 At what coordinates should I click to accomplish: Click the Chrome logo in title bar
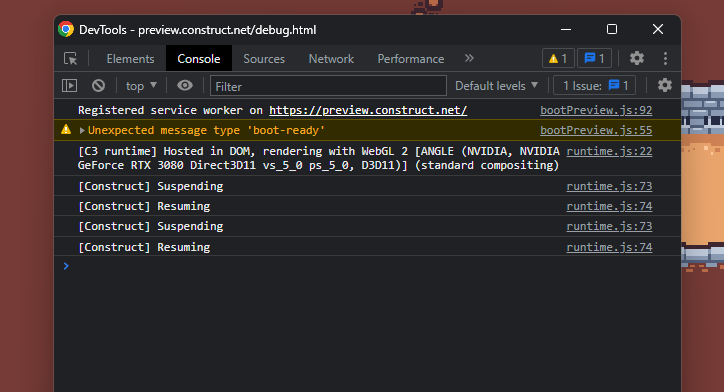coord(66,30)
